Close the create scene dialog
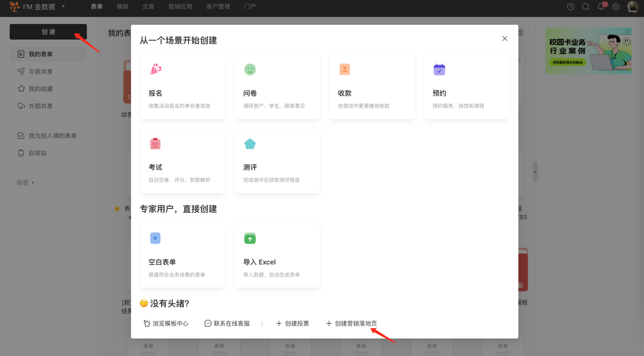This screenshot has width=644, height=356. [505, 38]
